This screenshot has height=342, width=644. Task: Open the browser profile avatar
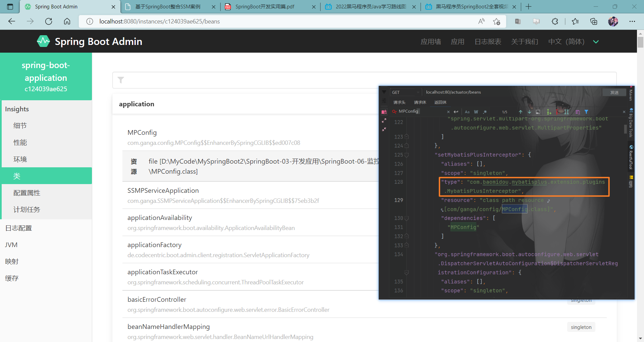click(x=613, y=21)
